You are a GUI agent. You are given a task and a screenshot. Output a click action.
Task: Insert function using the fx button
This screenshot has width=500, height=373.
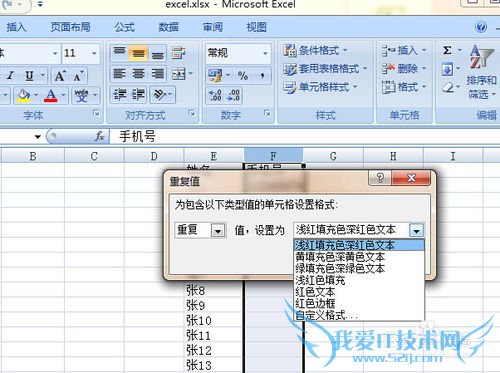(x=99, y=136)
